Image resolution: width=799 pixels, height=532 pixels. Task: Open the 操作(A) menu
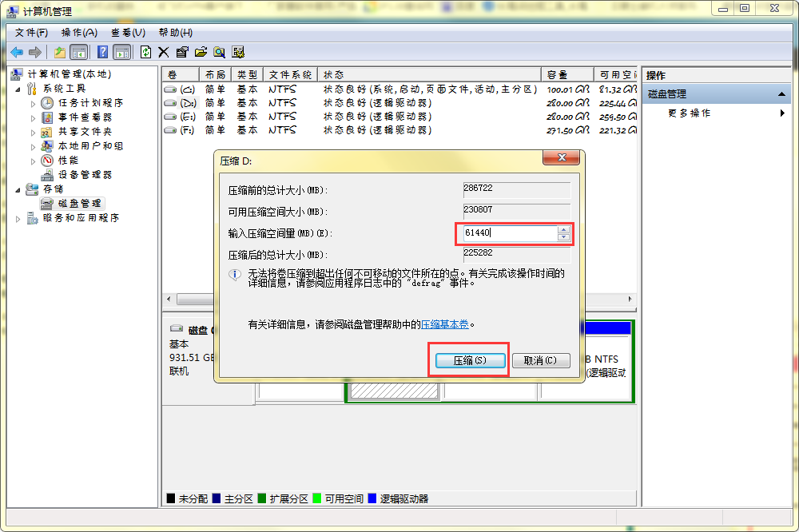(79, 33)
